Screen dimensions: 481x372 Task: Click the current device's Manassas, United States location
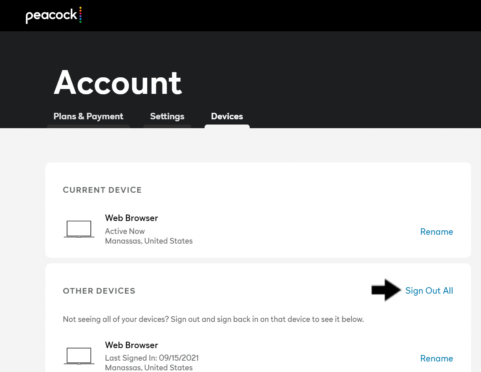coord(149,241)
